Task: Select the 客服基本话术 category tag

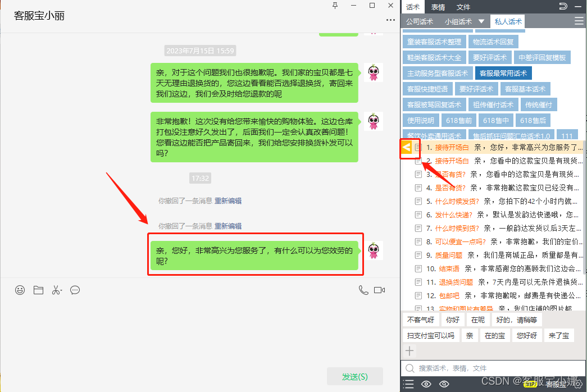Action: coord(525,89)
